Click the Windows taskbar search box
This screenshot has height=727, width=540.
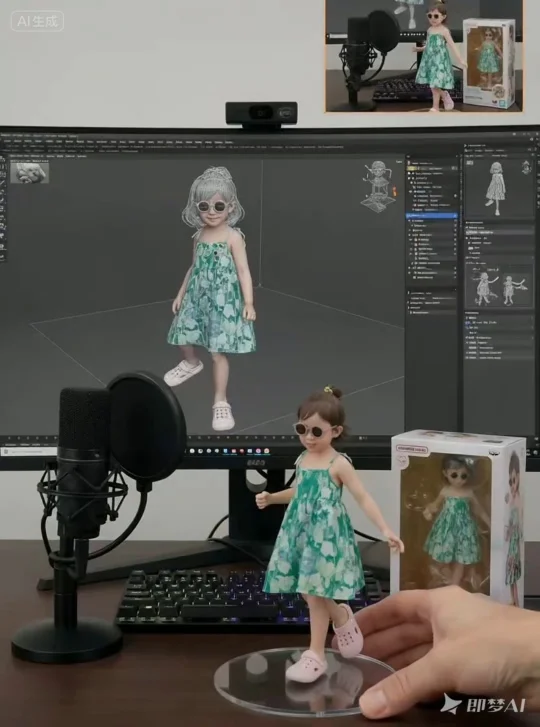pos(29,451)
